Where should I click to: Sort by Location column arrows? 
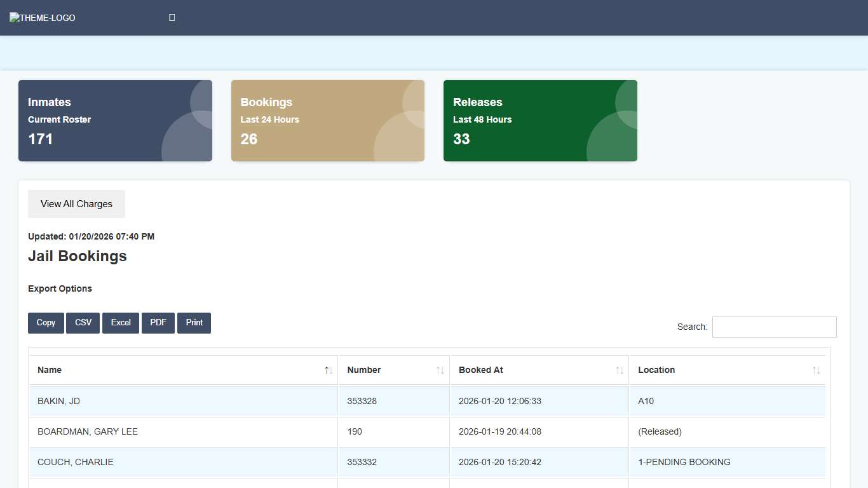pyautogui.click(x=816, y=370)
